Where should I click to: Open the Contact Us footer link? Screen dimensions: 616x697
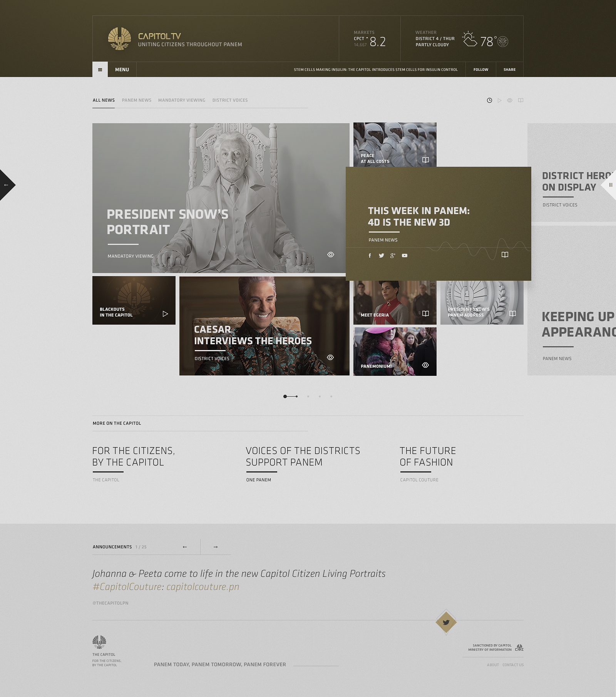513,665
